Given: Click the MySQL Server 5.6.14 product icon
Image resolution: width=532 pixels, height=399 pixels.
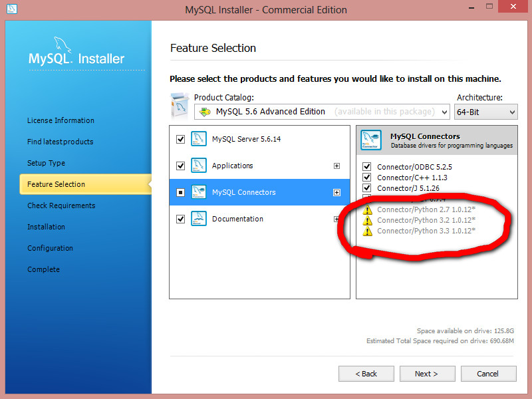Looking at the screenshot, I should (x=198, y=139).
